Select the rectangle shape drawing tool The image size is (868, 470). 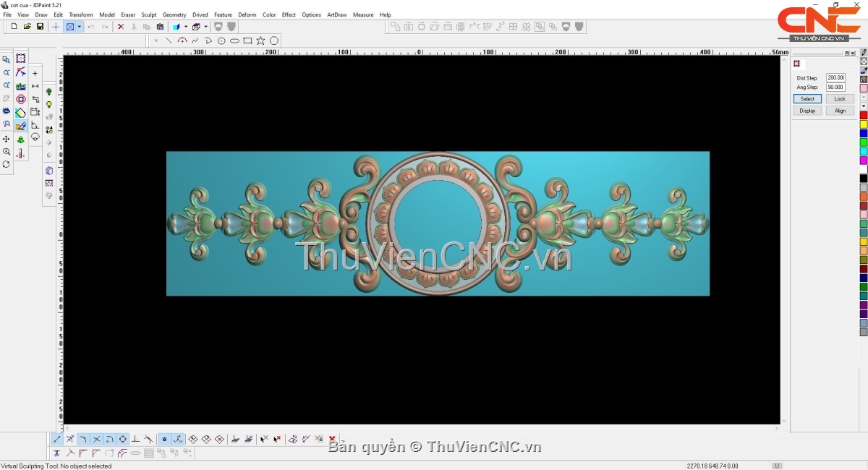pos(247,40)
